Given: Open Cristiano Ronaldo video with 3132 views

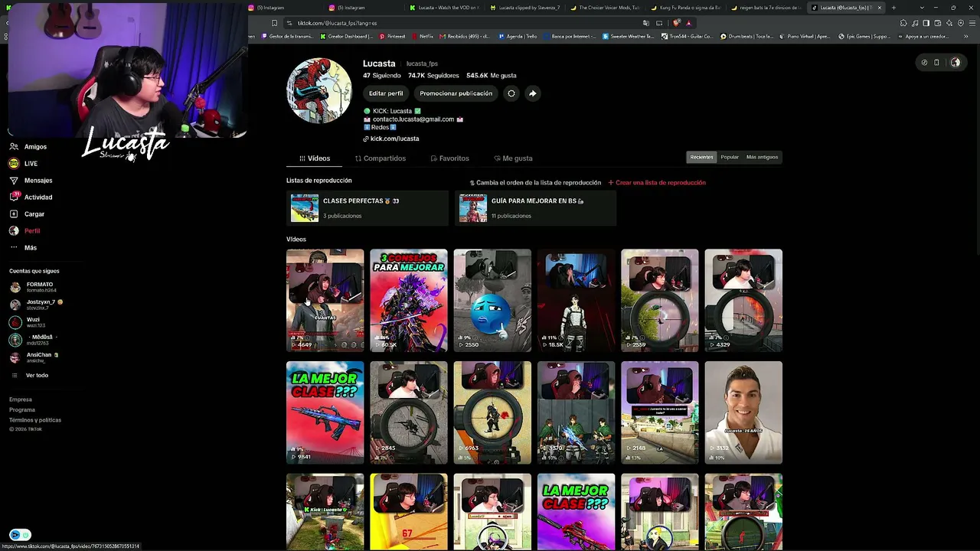Looking at the screenshot, I should tap(743, 412).
